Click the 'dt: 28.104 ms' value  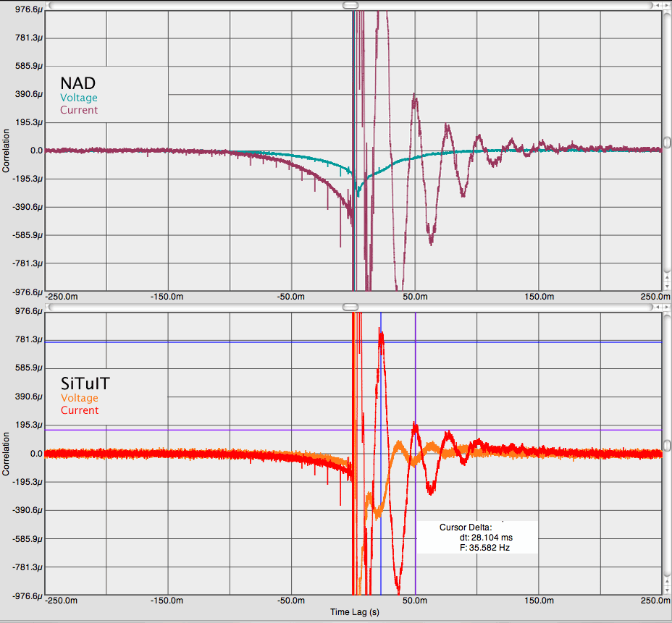(486, 538)
